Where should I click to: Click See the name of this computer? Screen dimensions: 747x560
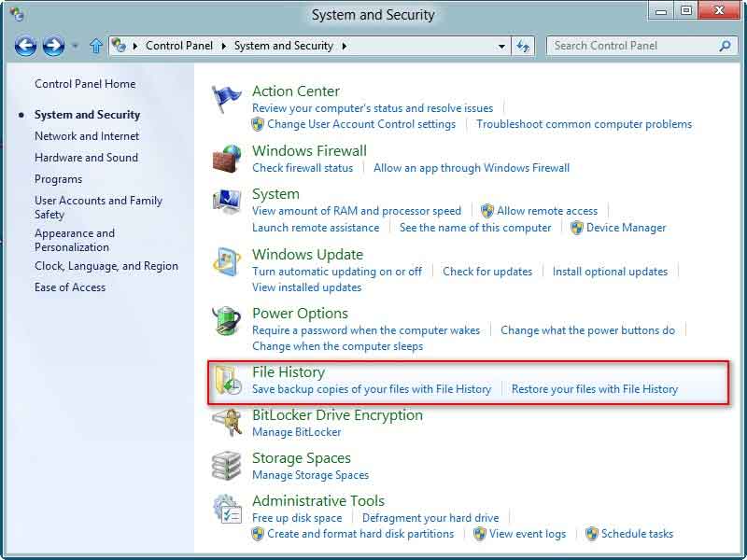pyautogui.click(x=475, y=228)
